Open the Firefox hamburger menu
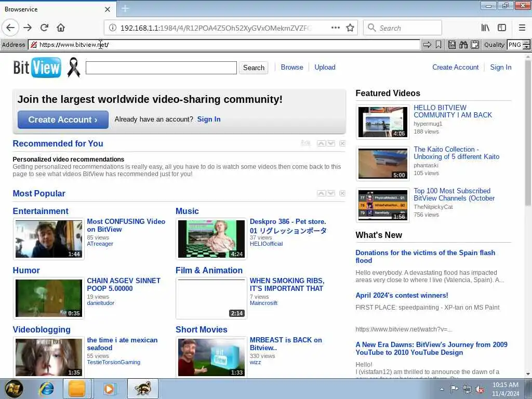Viewport: 532px width, 399px height. click(x=522, y=28)
